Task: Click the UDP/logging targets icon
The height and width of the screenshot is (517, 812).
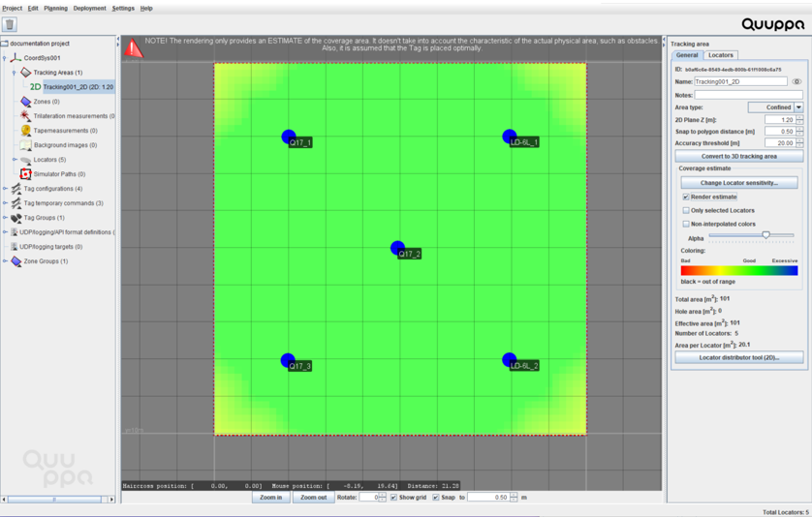Action: click(x=15, y=246)
